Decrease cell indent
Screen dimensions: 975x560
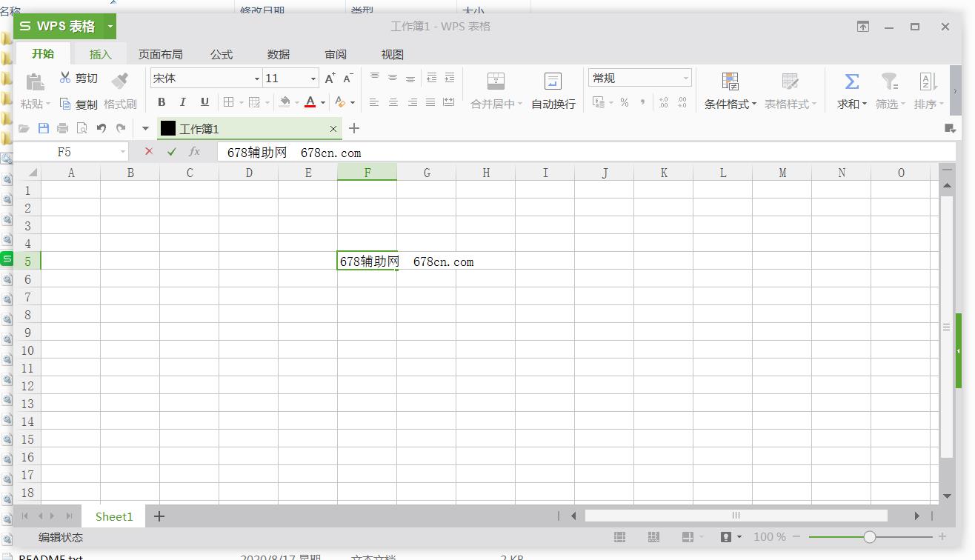coord(431,78)
